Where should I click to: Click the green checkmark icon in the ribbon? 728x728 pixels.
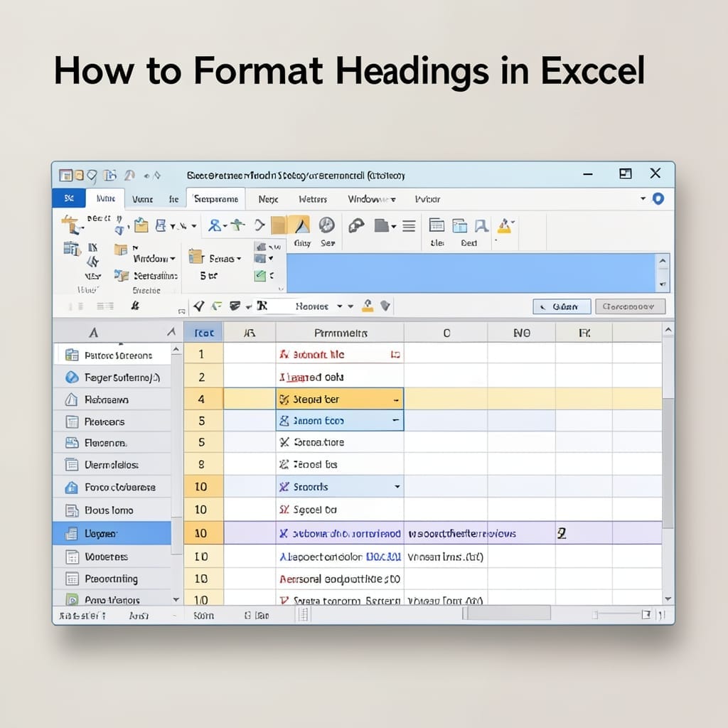click(x=260, y=276)
